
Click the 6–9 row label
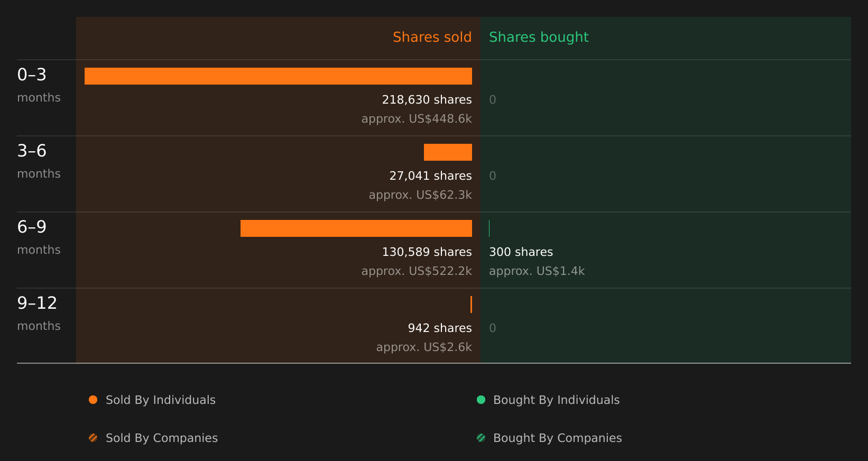coord(32,227)
